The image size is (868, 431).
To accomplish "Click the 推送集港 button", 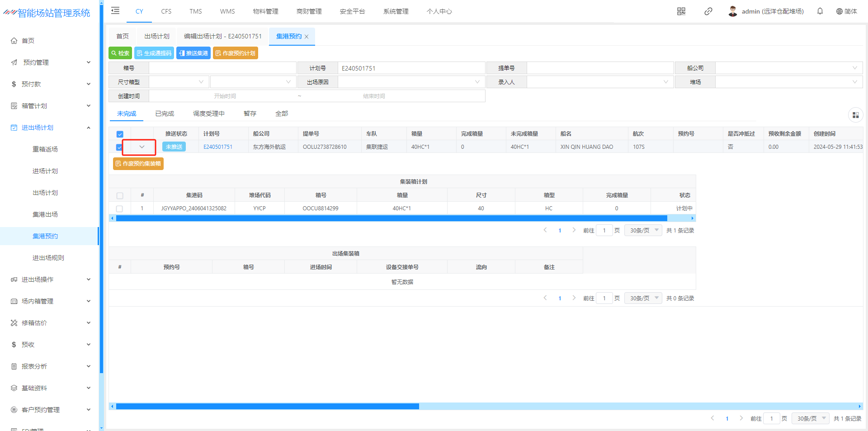I will [x=193, y=53].
